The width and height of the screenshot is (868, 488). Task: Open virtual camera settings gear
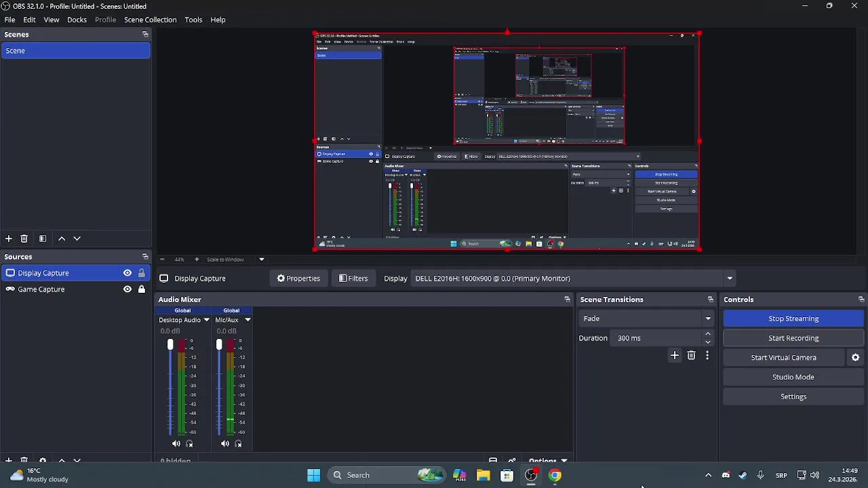click(856, 358)
